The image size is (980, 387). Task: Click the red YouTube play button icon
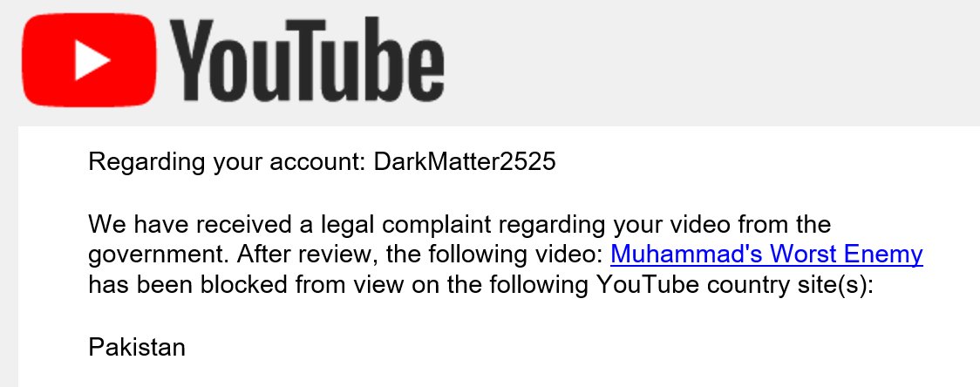(89, 59)
